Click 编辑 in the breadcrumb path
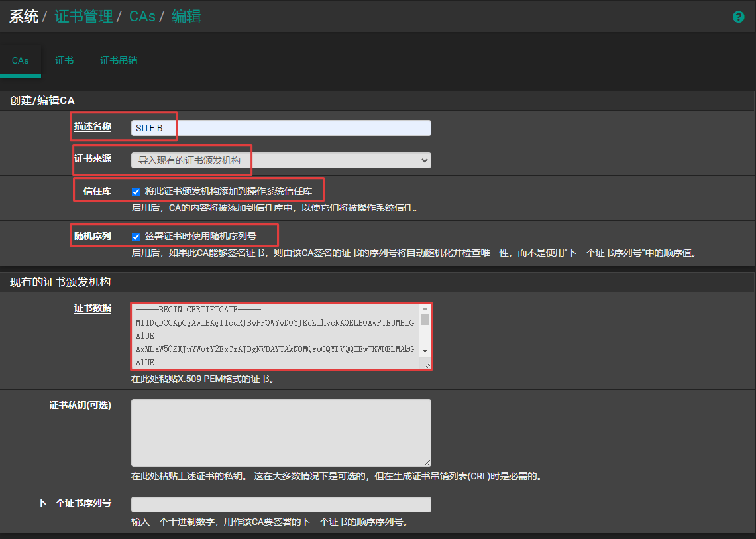This screenshot has height=539, width=756. [x=186, y=17]
